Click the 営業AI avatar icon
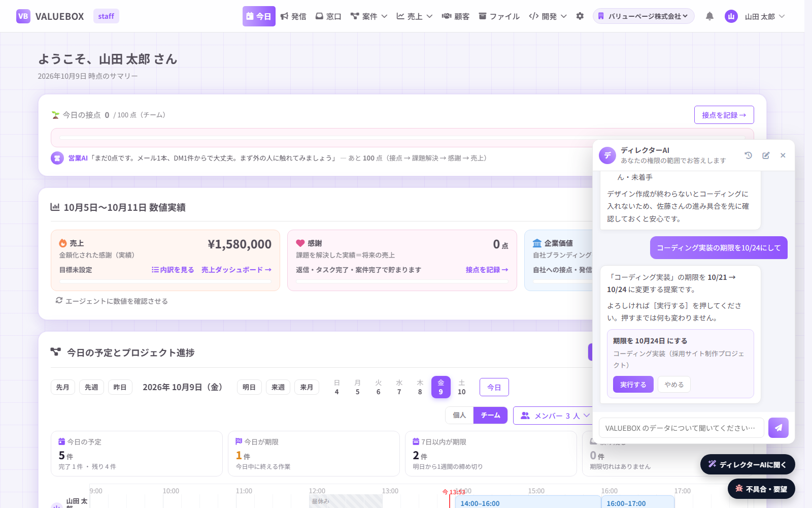Viewport: 812px width, 508px height. [x=57, y=158]
